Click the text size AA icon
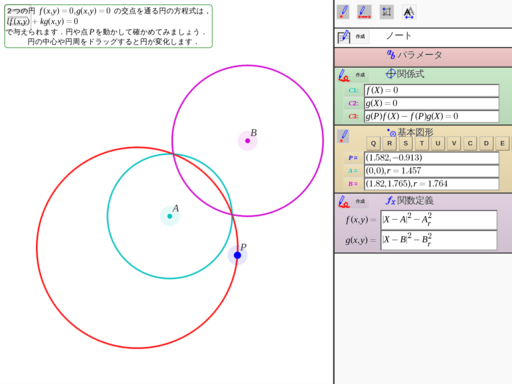Image resolution: width=512 pixels, height=384 pixels. coord(409,13)
